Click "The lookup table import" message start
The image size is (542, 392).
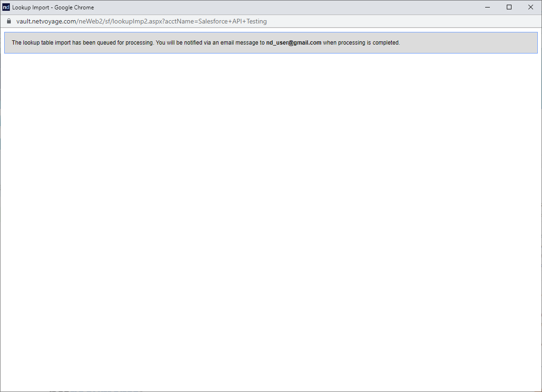point(41,43)
